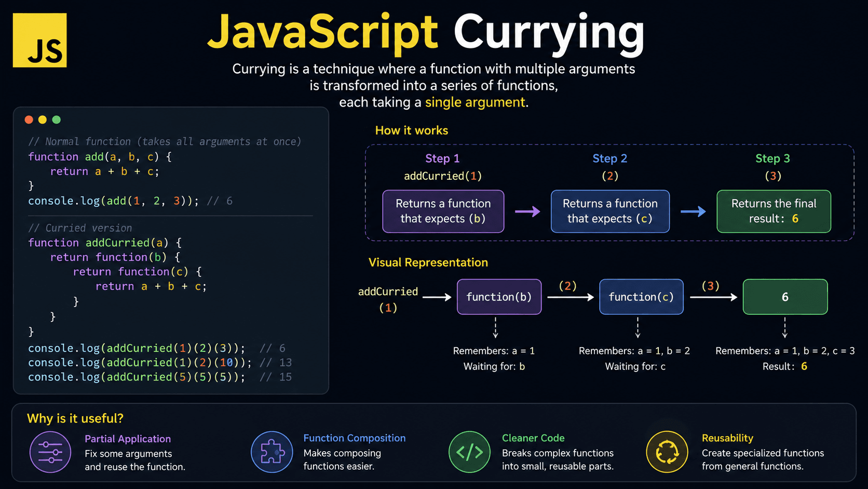Click the 'Breaks complex functions' description
Screen dimensions: 868x489
coord(558,453)
